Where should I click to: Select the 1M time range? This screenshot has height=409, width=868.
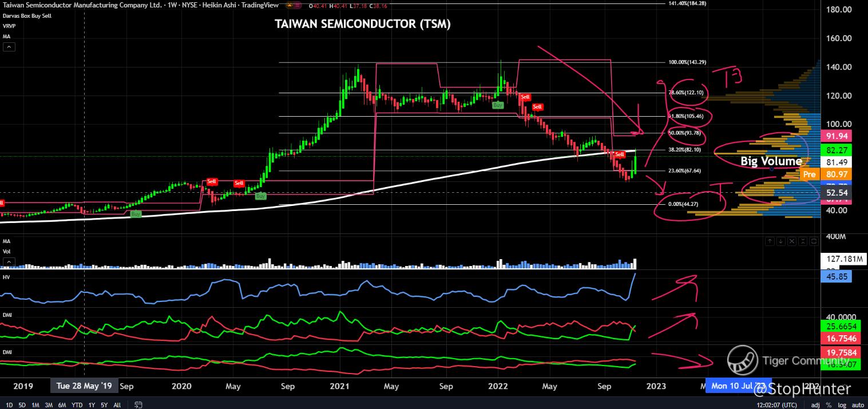(35, 404)
